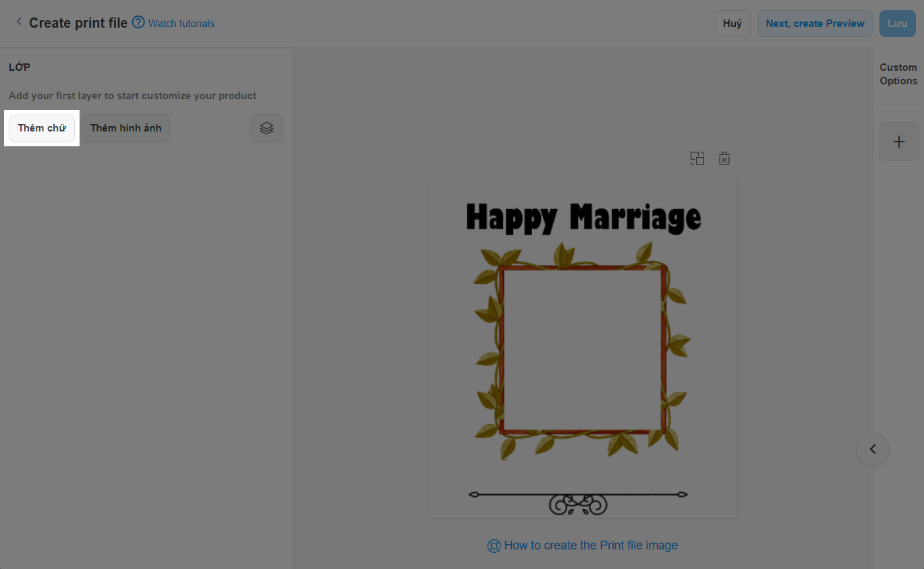Image resolution: width=924 pixels, height=569 pixels.
Task: Add a custom option with plus button
Action: click(899, 142)
